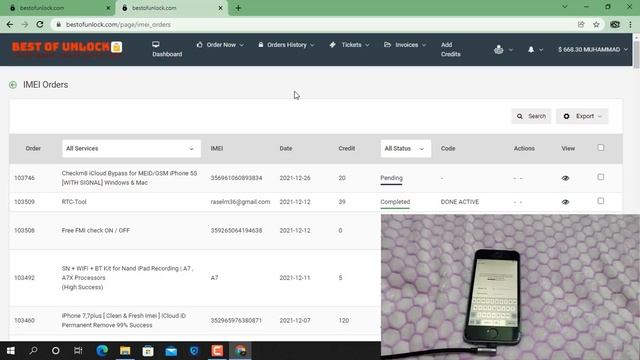Reload the current page
The height and width of the screenshot is (360, 640).
40,24
